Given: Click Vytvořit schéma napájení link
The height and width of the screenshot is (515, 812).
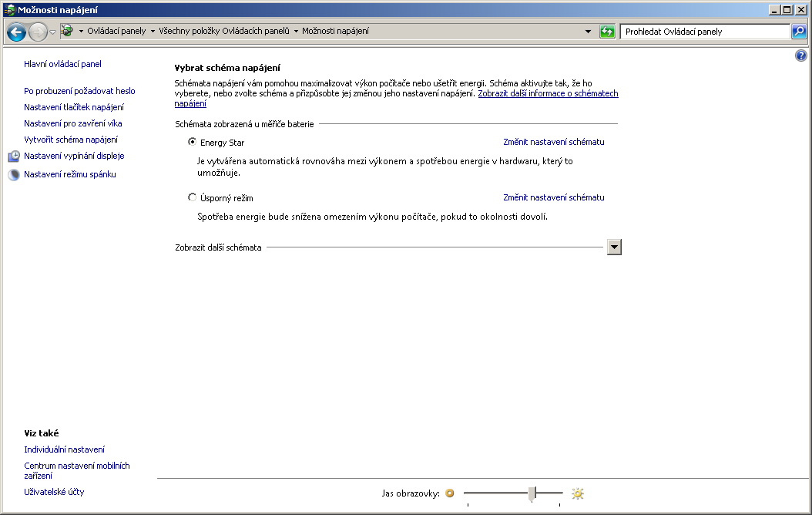Looking at the screenshot, I should click(71, 140).
